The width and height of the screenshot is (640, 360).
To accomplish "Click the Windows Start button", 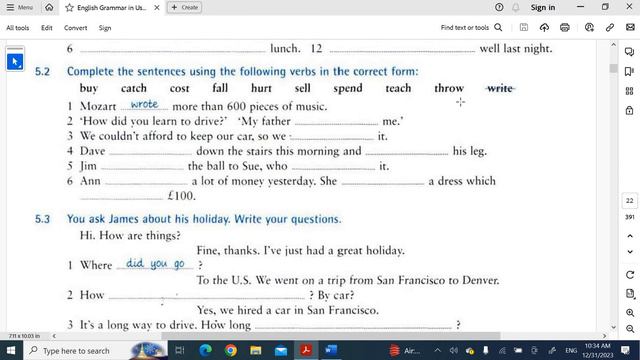I will pyautogui.click(x=11, y=350).
